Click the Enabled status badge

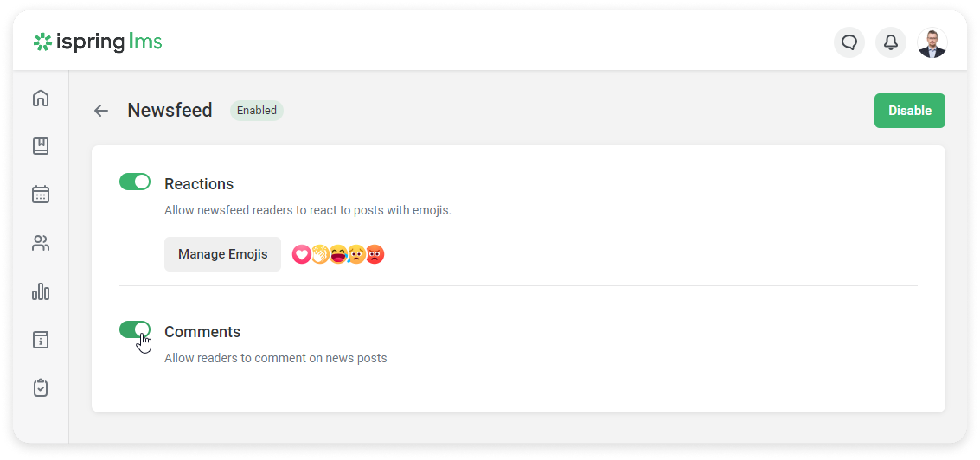(x=256, y=111)
